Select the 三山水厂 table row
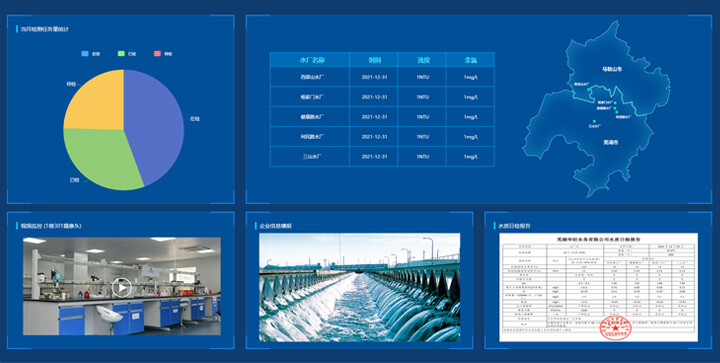720x363 pixels. [x=382, y=156]
